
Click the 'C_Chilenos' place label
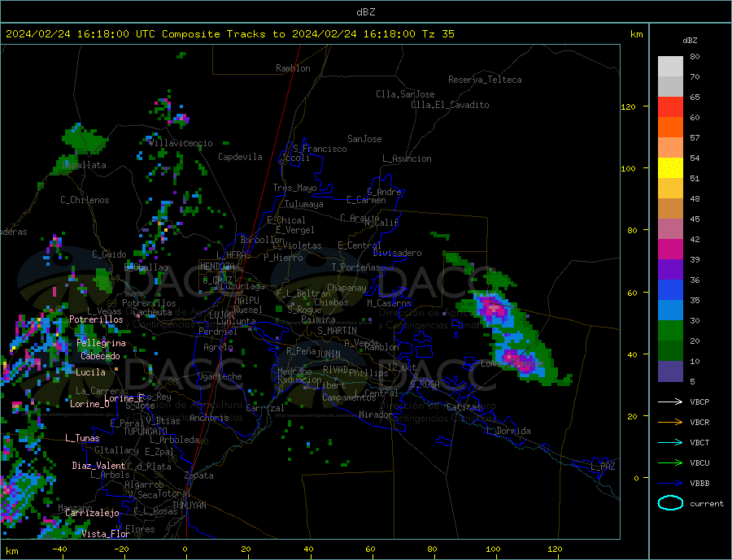coord(85,200)
